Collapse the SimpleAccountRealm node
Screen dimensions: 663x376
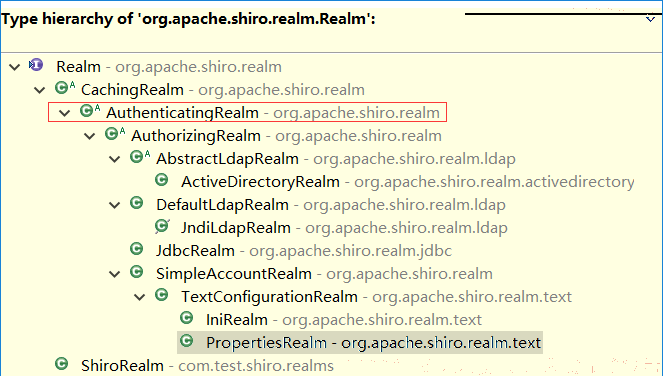pos(115,274)
